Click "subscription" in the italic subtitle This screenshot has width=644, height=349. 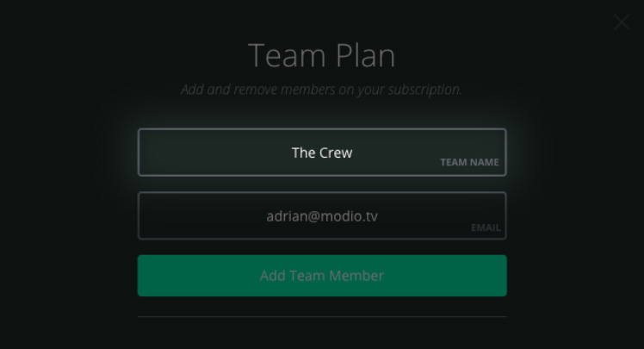click(425, 90)
